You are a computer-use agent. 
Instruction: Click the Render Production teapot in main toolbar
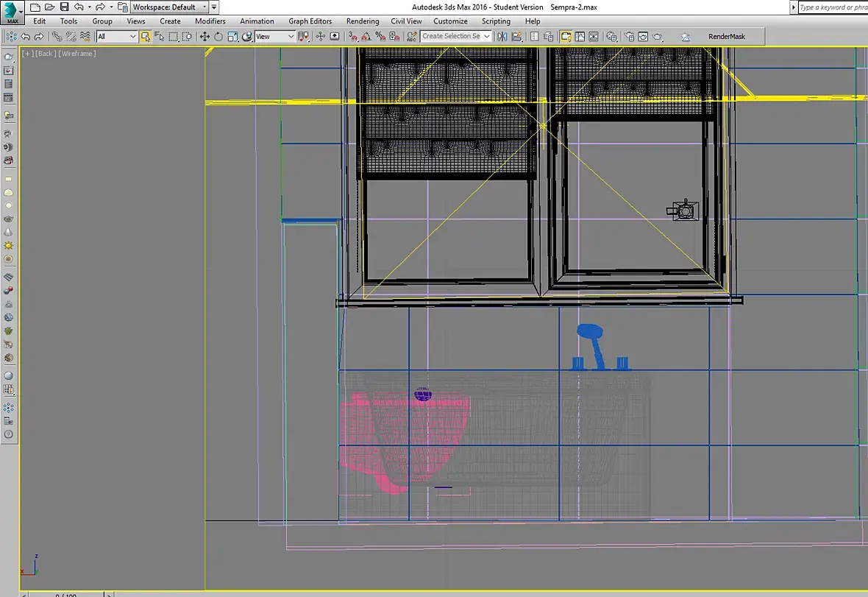point(658,37)
